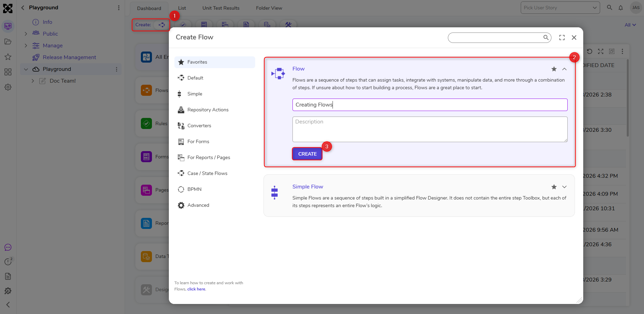Select For Forms category

(215, 142)
